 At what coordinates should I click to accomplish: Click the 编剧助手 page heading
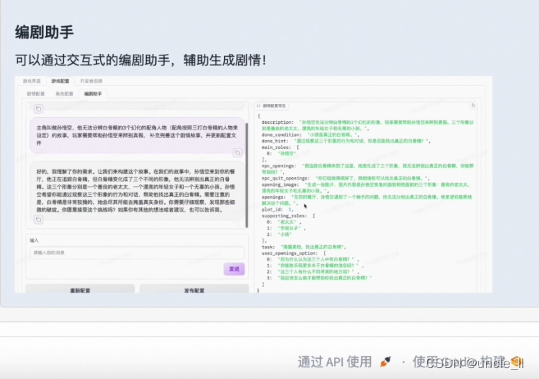pyautogui.click(x=44, y=32)
